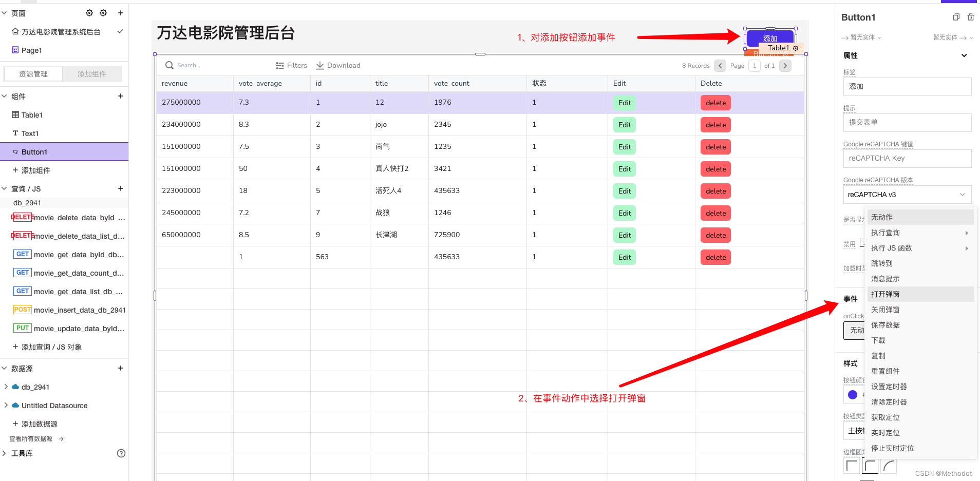Click delete in the 尚气 row
Viewport: 980px width, 481px height.
tap(715, 147)
